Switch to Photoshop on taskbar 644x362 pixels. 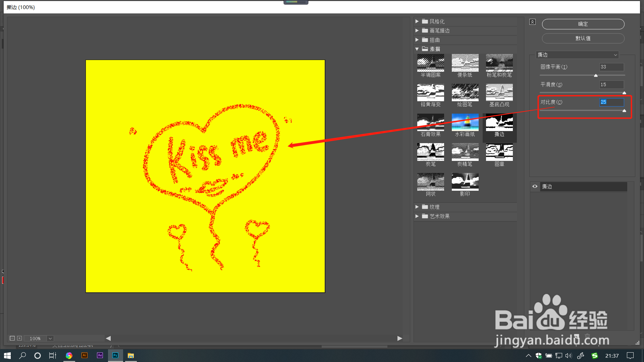coord(115,356)
